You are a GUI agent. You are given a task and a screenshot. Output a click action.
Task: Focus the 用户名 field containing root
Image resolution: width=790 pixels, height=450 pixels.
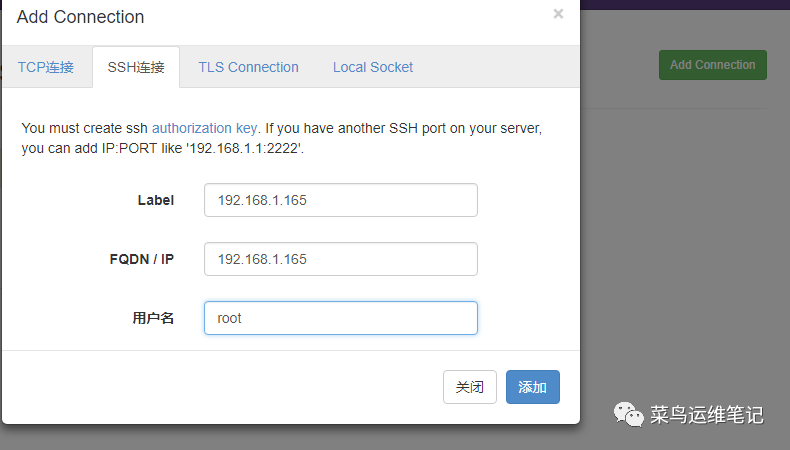341,318
